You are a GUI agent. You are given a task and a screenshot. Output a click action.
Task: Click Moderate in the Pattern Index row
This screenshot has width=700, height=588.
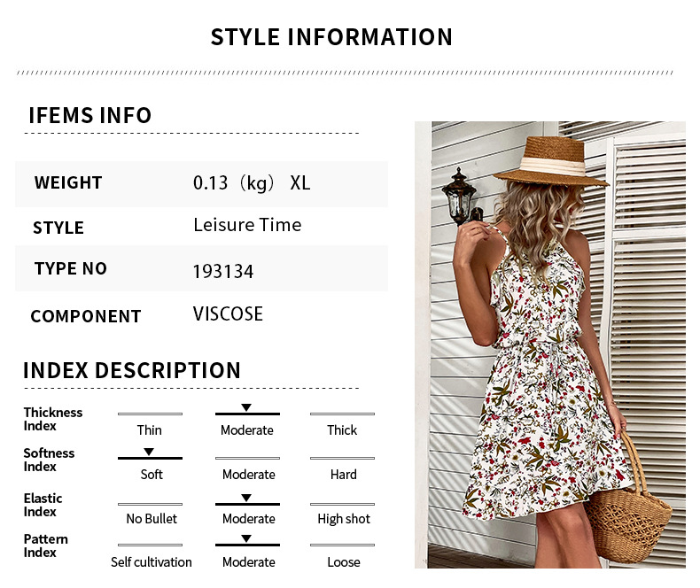click(x=249, y=562)
